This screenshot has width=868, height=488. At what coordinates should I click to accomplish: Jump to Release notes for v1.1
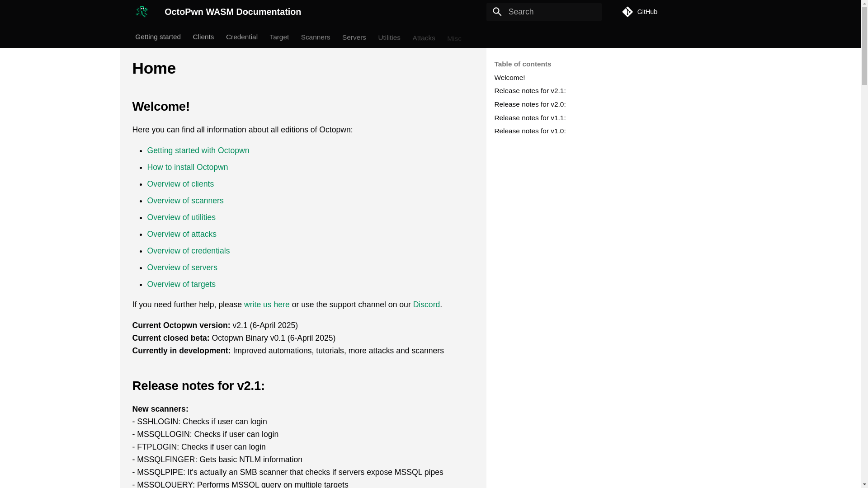530,118
